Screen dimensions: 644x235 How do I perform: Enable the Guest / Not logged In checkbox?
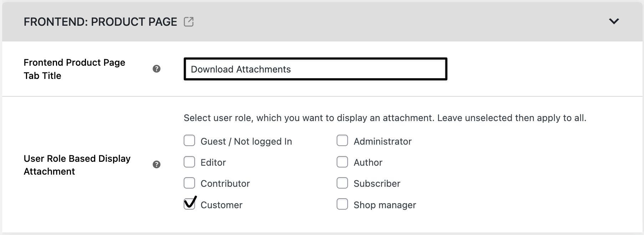[x=189, y=140]
